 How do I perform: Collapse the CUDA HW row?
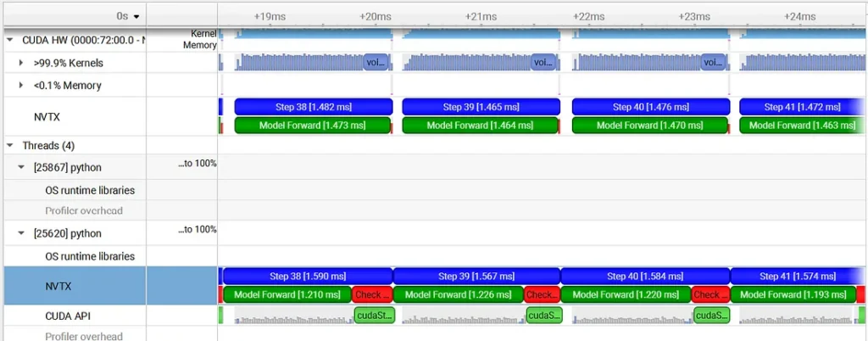pos(10,39)
